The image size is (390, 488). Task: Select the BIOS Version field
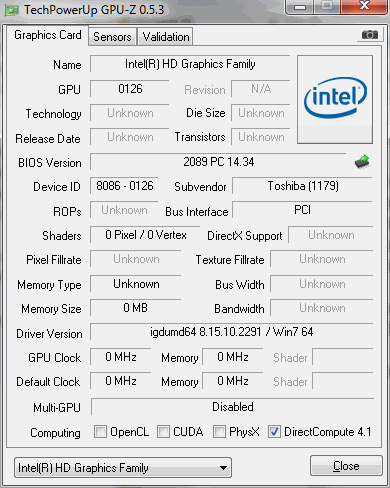point(218,162)
